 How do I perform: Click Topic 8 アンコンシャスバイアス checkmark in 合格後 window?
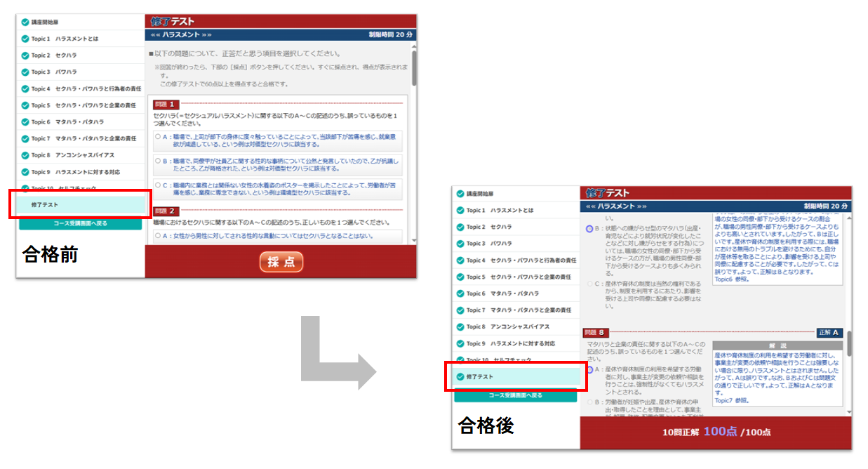pos(460,327)
